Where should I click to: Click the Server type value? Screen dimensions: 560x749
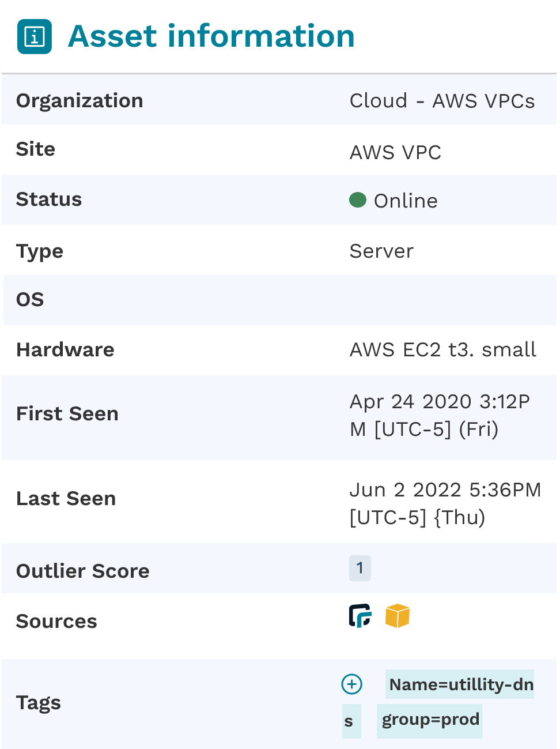(x=382, y=251)
